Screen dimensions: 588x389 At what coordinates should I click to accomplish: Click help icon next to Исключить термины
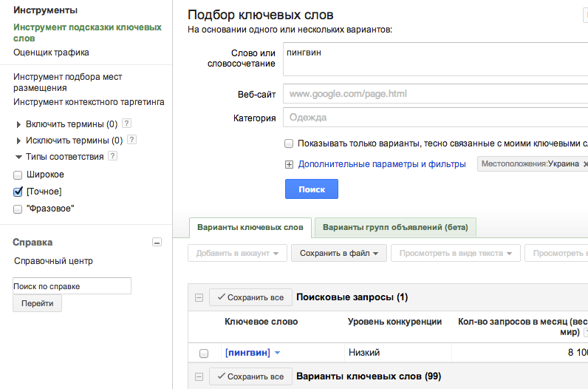tap(131, 140)
